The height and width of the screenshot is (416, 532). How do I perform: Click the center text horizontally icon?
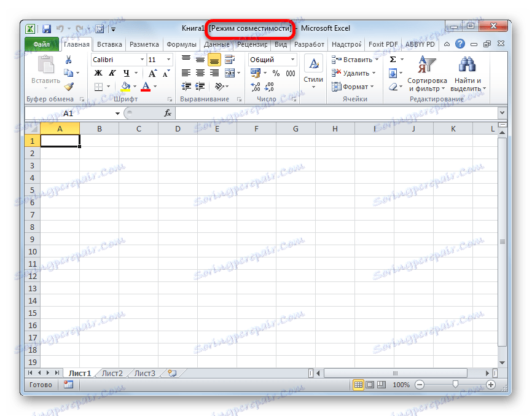(200, 73)
